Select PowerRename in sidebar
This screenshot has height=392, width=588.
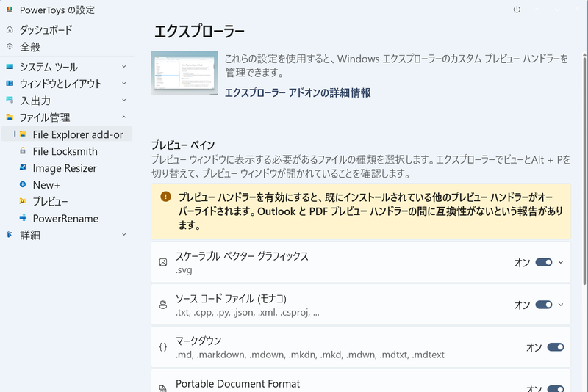67,218
